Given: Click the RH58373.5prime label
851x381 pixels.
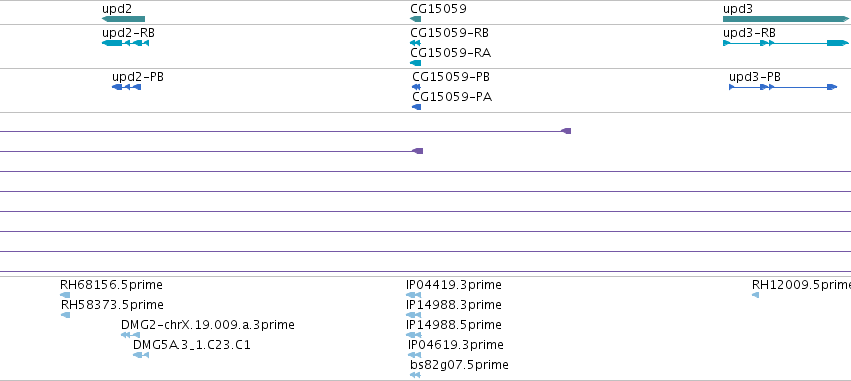Looking at the screenshot, I should coord(112,304).
